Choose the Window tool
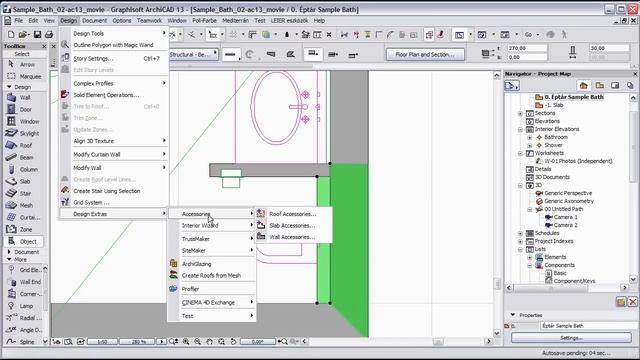640x360 pixels. click(24, 121)
